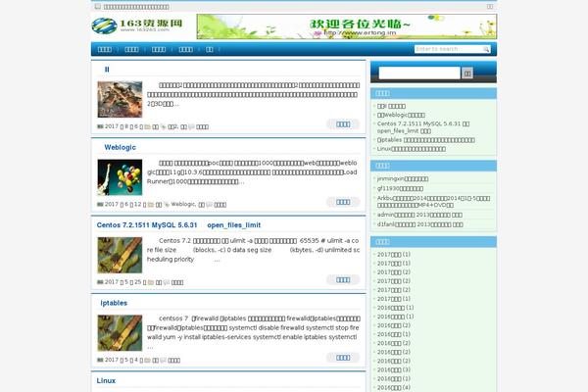Open the 'Linux' post title at the bottom
The height and width of the screenshot is (392, 588).
pyautogui.click(x=106, y=381)
